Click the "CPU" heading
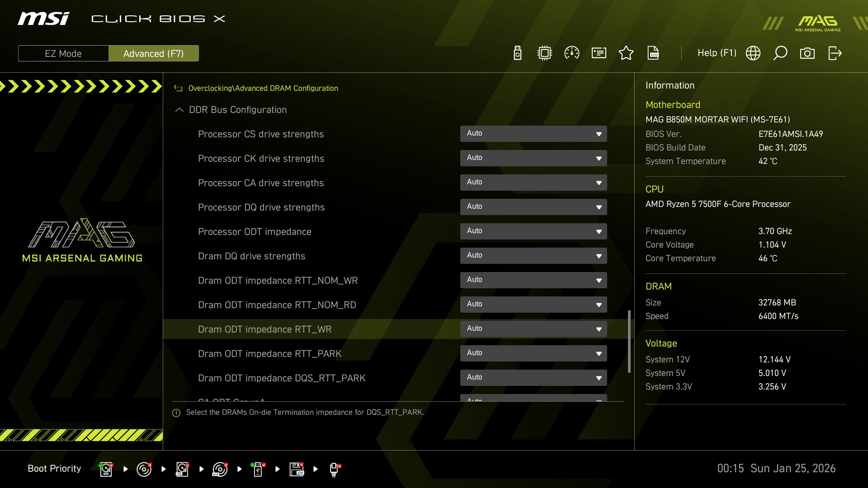Screen dimensions: 868x488 pyautogui.click(x=654, y=189)
